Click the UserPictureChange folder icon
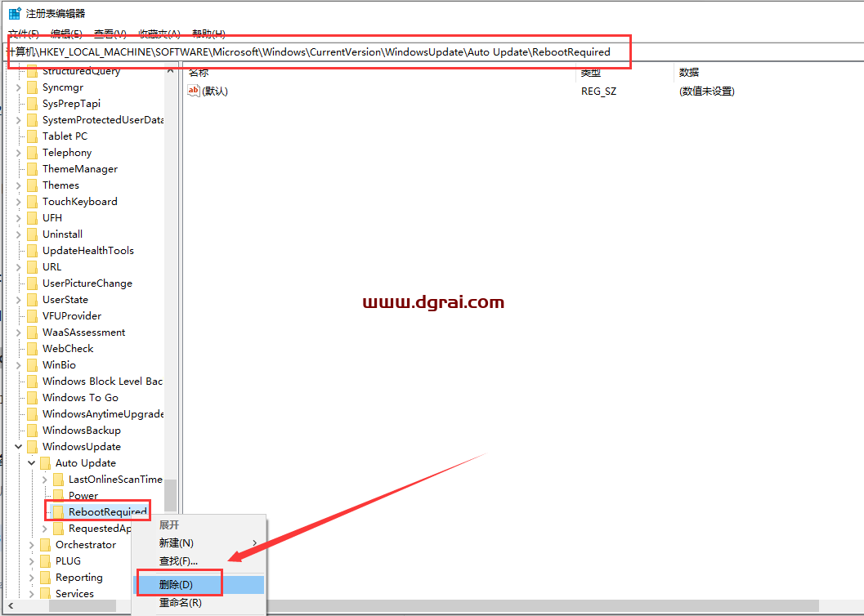The height and width of the screenshot is (616, 864). 32,283
